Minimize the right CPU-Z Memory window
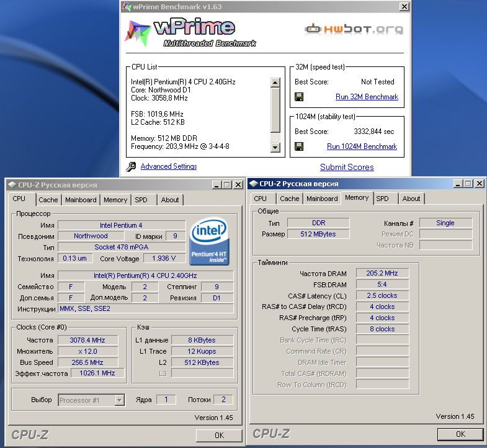The width and height of the screenshot is (487, 448). tap(458, 184)
